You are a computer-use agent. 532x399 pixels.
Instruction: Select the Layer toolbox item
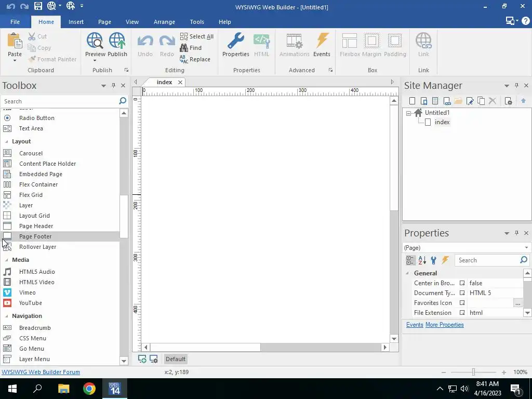click(x=26, y=205)
